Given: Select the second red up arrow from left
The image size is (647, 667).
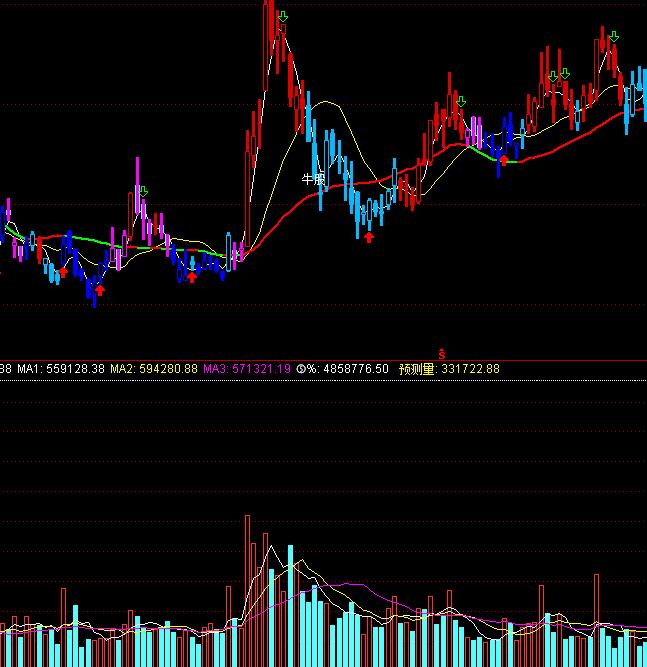Looking at the screenshot, I should (99, 290).
